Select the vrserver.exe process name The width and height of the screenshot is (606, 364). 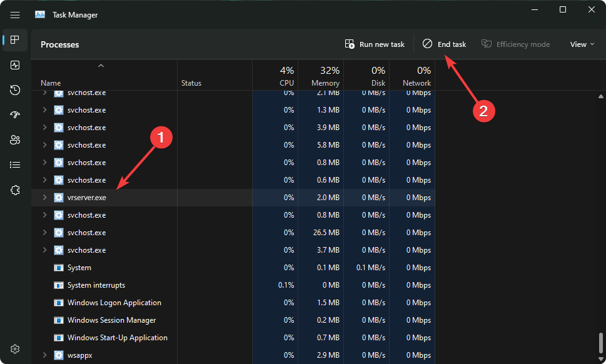[86, 198]
